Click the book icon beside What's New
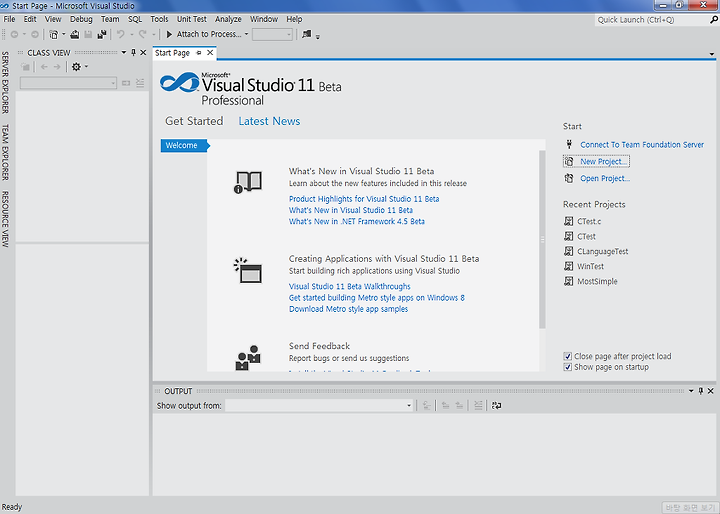This screenshot has width=720, height=514. pos(248,182)
